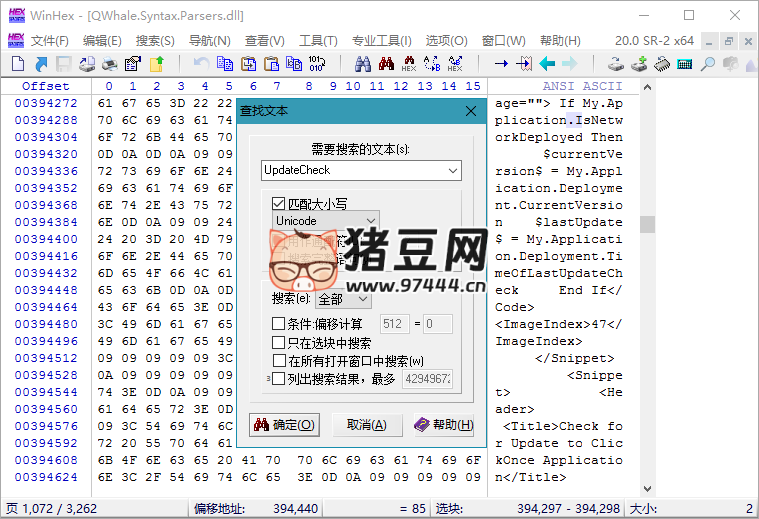
Task: Click the Undo arrow icon
Action: click(x=201, y=63)
